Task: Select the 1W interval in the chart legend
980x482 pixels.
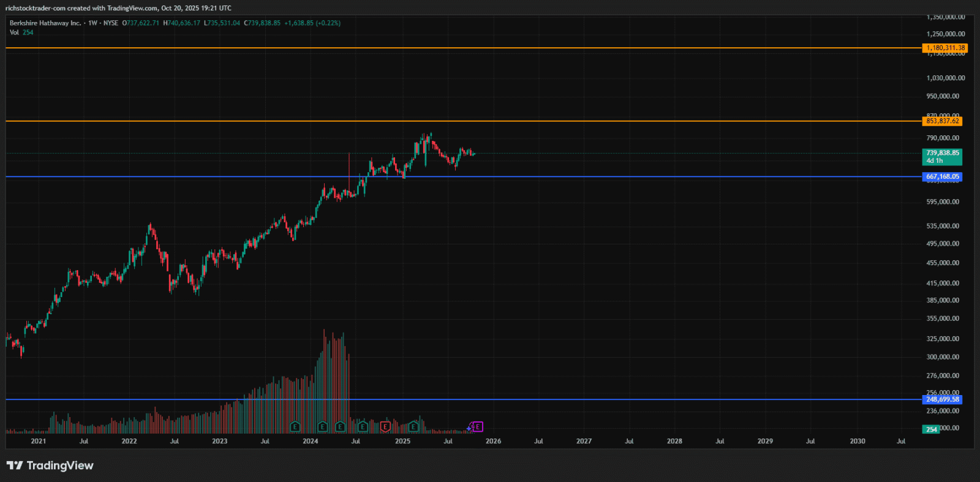Action: [92, 23]
